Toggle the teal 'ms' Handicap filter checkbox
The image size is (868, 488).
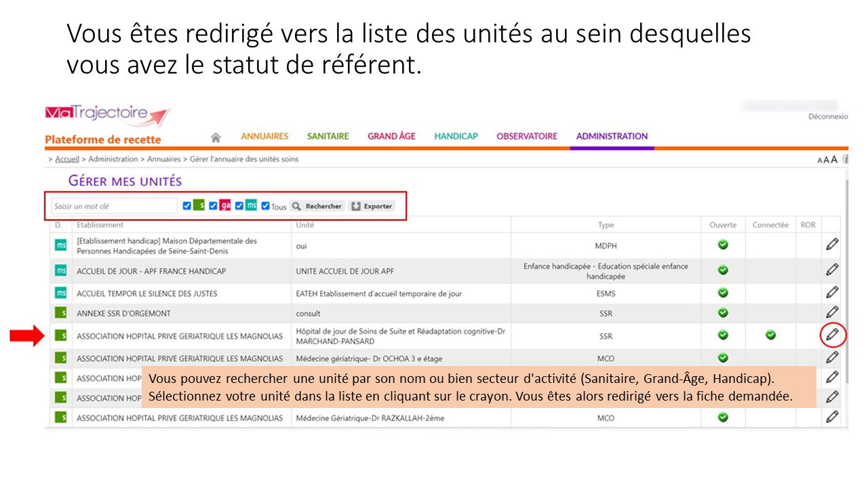pyautogui.click(x=239, y=206)
